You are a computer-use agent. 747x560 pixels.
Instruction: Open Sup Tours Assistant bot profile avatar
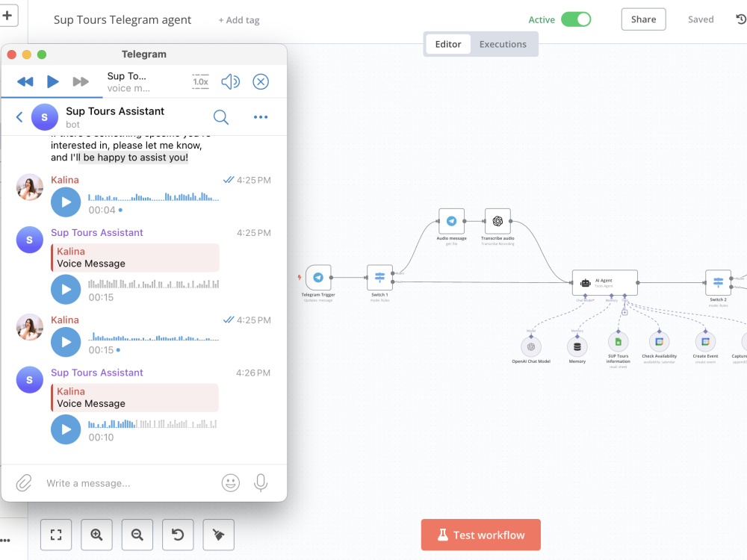(44, 117)
